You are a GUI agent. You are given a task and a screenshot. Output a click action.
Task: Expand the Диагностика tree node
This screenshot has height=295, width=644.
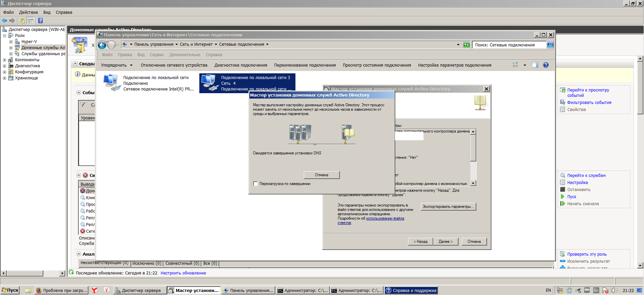pos(4,66)
